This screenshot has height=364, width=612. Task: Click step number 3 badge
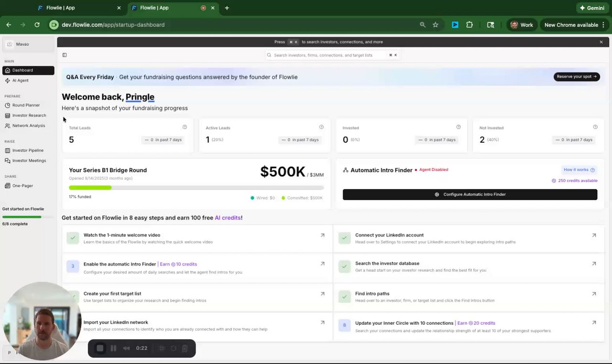click(73, 267)
